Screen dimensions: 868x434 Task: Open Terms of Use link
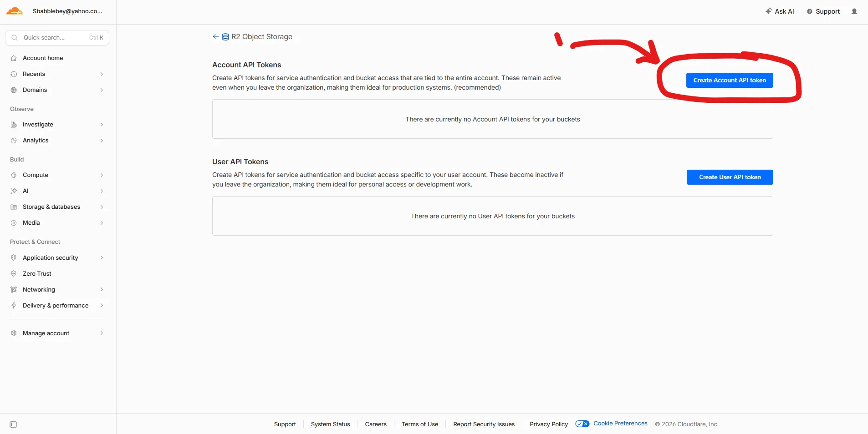[420, 424]
